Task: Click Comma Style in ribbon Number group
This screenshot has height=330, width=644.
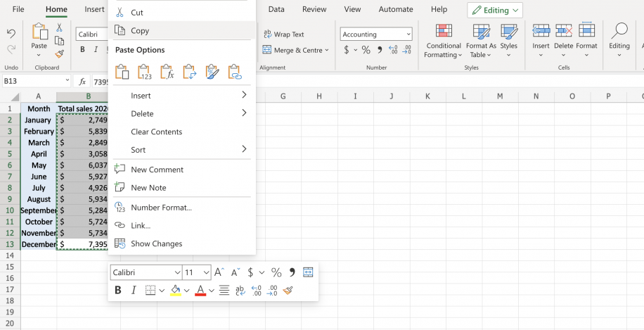Action: point(380,50)
